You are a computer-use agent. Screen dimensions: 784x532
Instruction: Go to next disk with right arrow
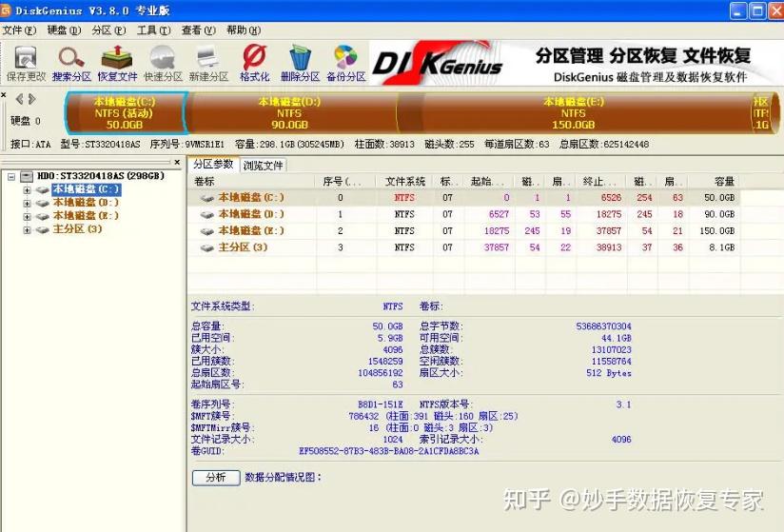[32, 99]
